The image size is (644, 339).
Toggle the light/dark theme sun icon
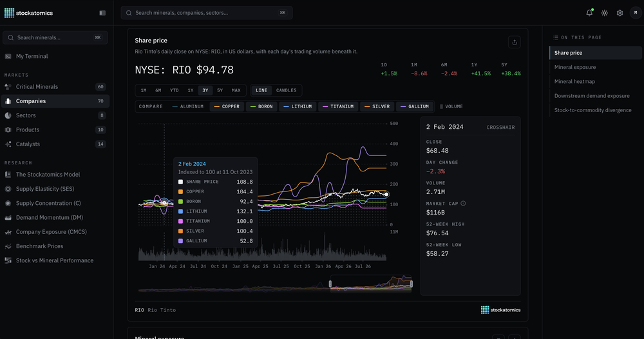605,13
